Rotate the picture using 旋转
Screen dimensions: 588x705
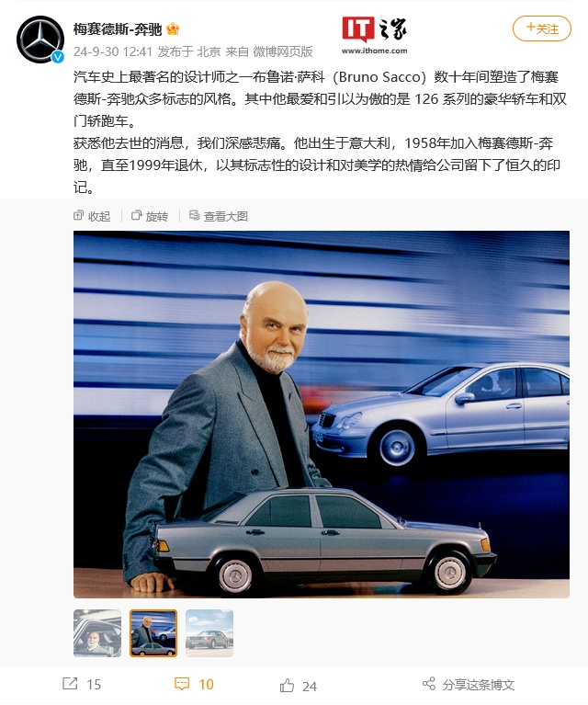[x=150, y=216]
